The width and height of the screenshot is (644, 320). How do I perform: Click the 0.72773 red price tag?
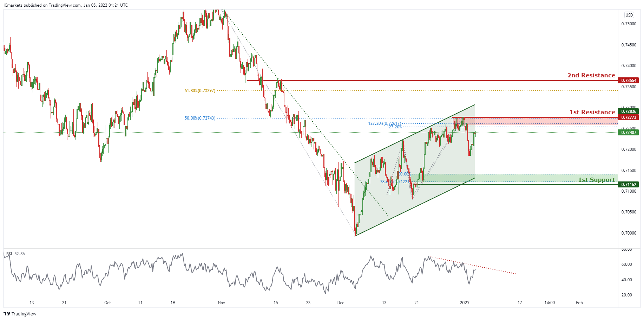click(x=629, y=117)
